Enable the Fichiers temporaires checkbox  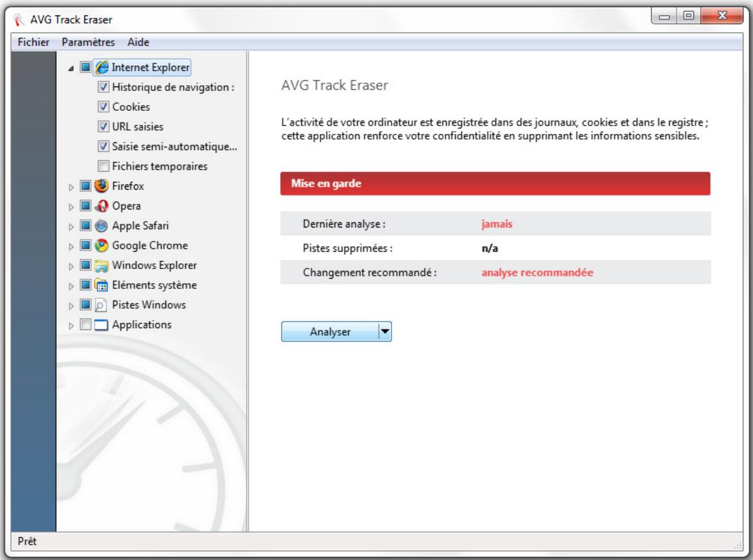click(x=103, y=166)
